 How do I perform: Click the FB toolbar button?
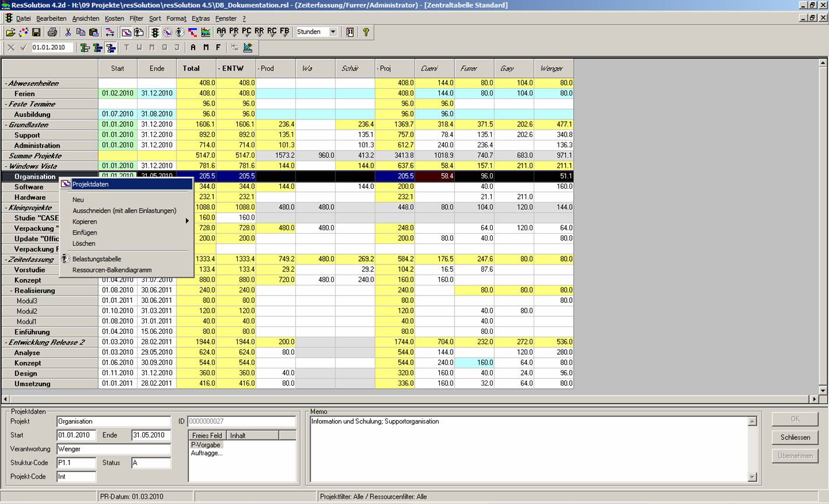(x=284, y=32)
